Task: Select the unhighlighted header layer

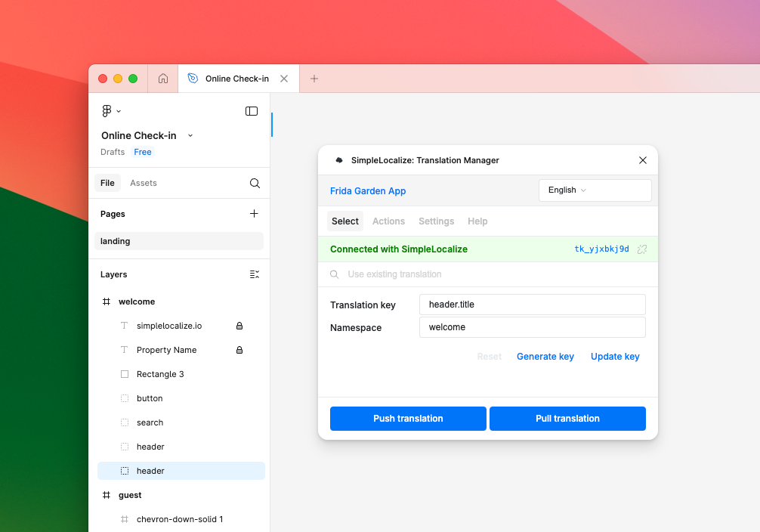Action: (x=181, y=447)
